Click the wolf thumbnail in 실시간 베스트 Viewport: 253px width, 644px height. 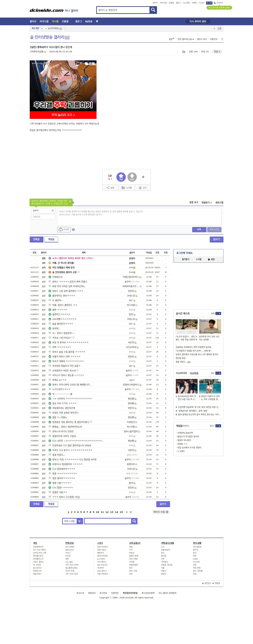187,327
